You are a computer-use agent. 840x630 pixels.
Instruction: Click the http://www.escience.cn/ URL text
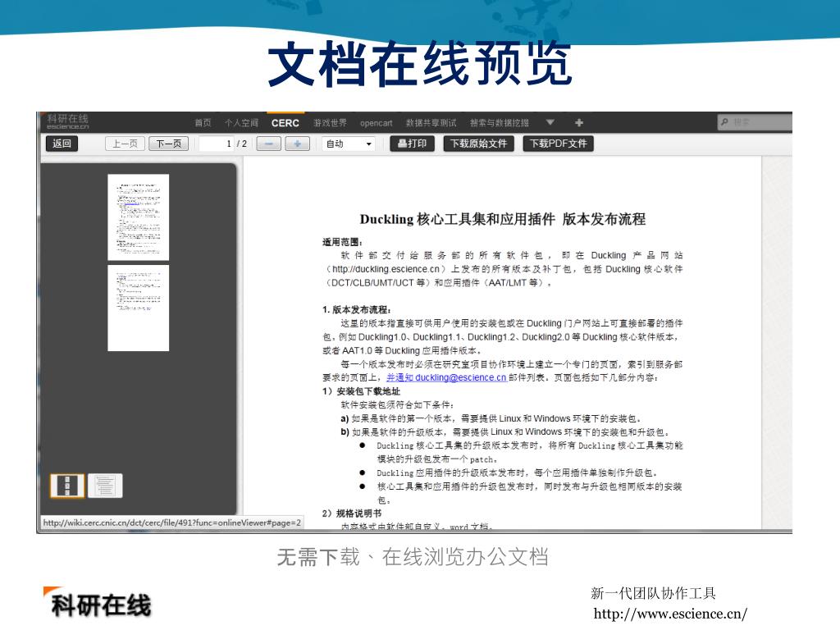(670, 614)
